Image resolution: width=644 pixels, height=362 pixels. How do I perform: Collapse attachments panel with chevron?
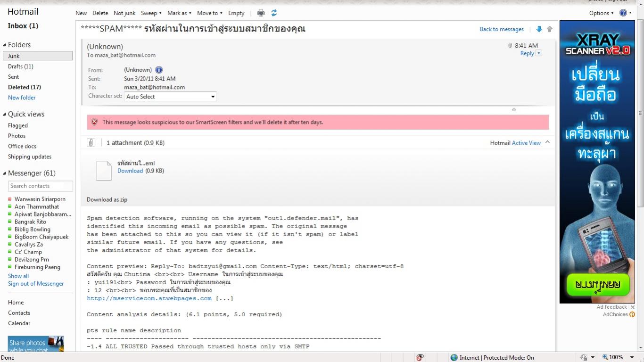click(547, 142)
